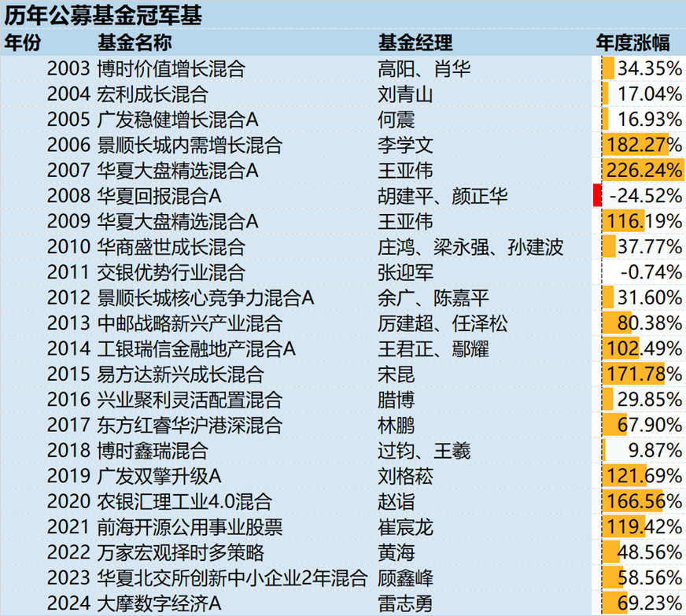Select the -24.52% value cell

(646, 196)
